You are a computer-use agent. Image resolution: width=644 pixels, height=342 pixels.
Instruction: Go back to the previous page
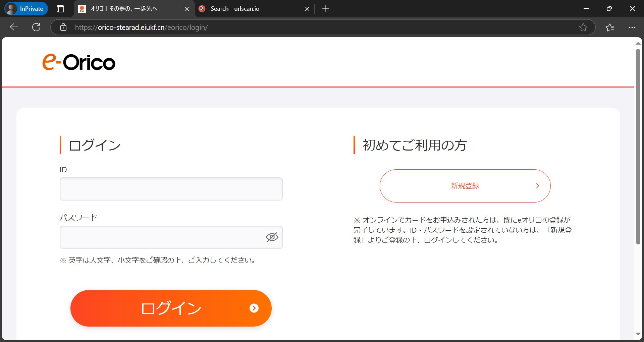[x=14, y=27]
